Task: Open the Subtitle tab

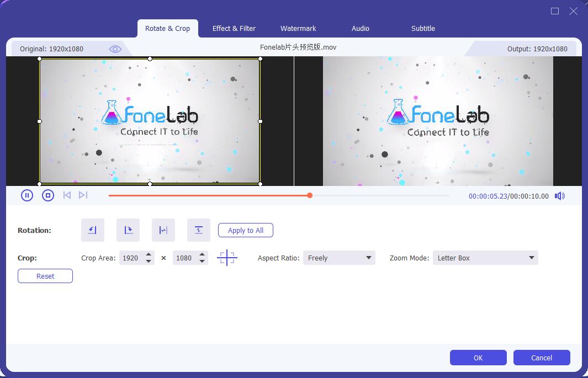Action: (423, 29)
